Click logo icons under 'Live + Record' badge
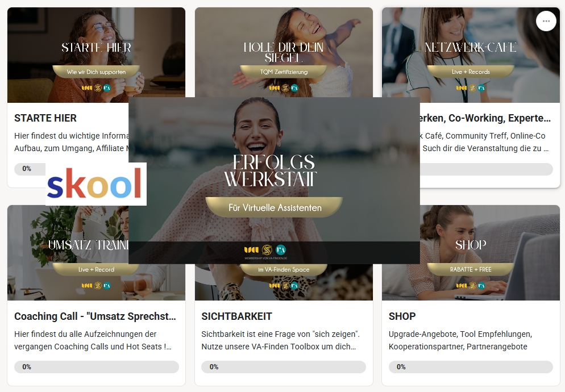This screenshot has height=392, width=565. click(96, 286)
